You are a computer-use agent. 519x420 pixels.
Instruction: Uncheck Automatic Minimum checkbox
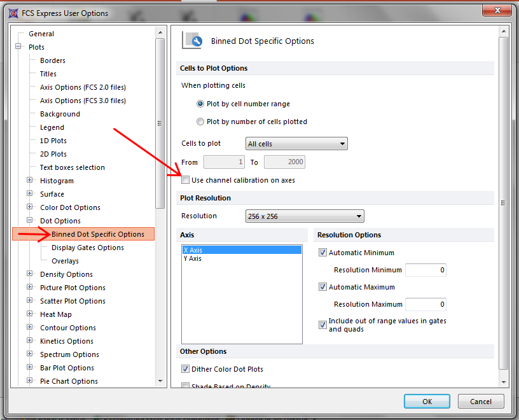[323, 253]
